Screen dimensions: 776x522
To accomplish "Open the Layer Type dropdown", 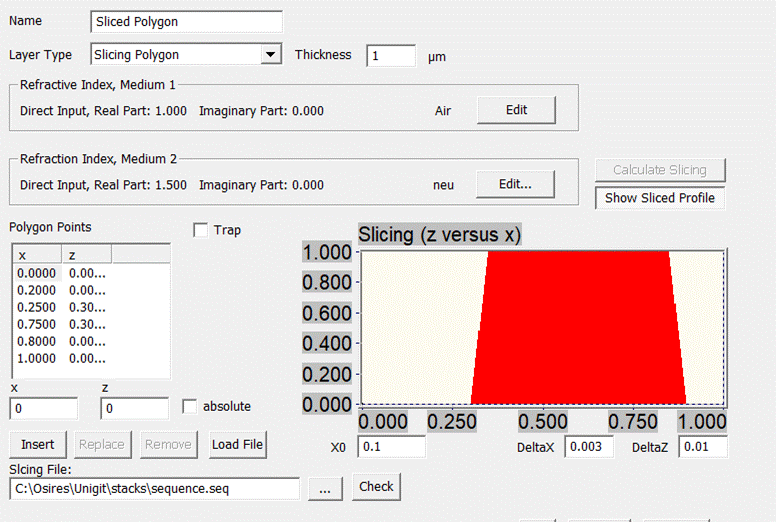I will (270, 55).
